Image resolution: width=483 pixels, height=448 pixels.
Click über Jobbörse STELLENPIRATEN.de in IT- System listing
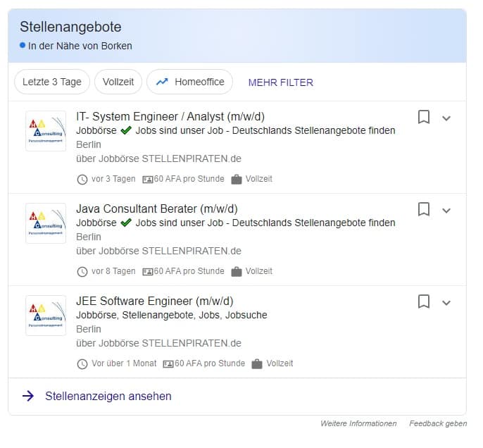(158, 158)
